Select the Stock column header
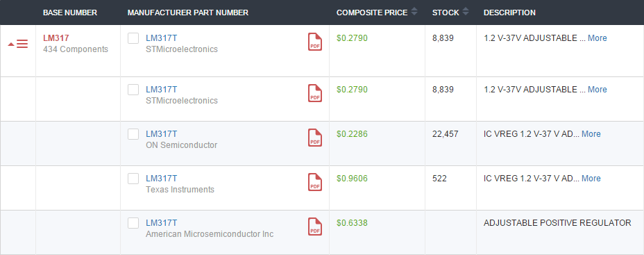 pyautogui.click(x=446, y=13)
